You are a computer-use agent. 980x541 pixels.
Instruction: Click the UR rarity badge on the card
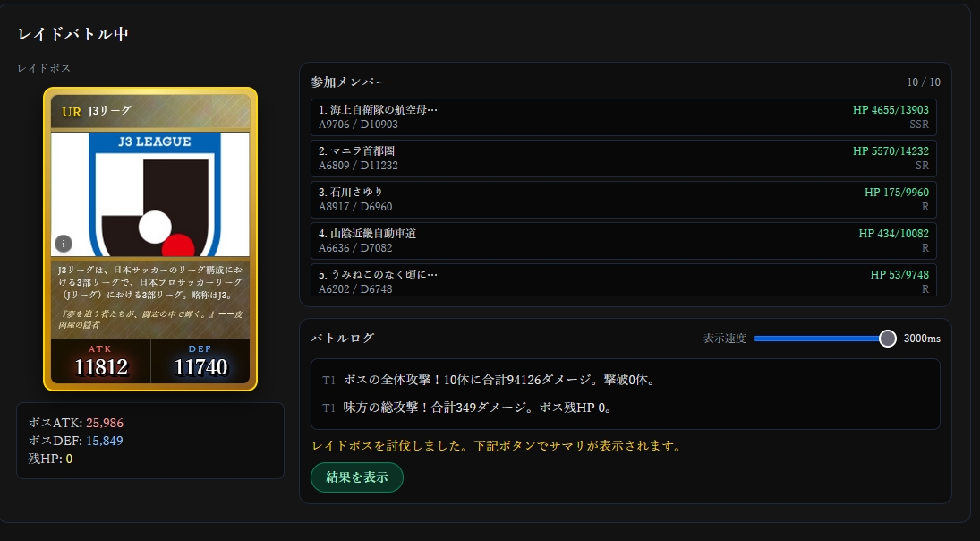[x=72, y=112]
